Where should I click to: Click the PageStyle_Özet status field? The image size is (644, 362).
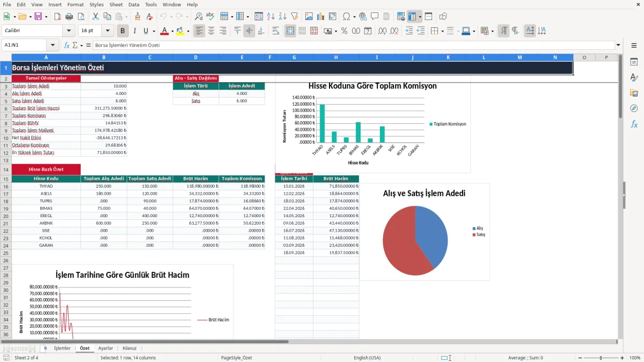236,358
